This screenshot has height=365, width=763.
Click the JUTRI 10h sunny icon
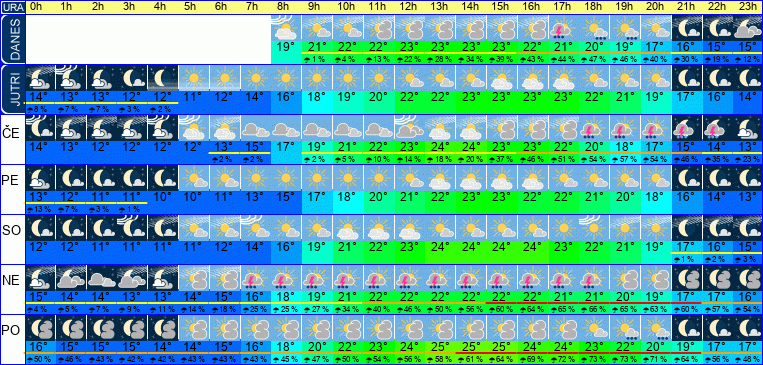[348, 77]
